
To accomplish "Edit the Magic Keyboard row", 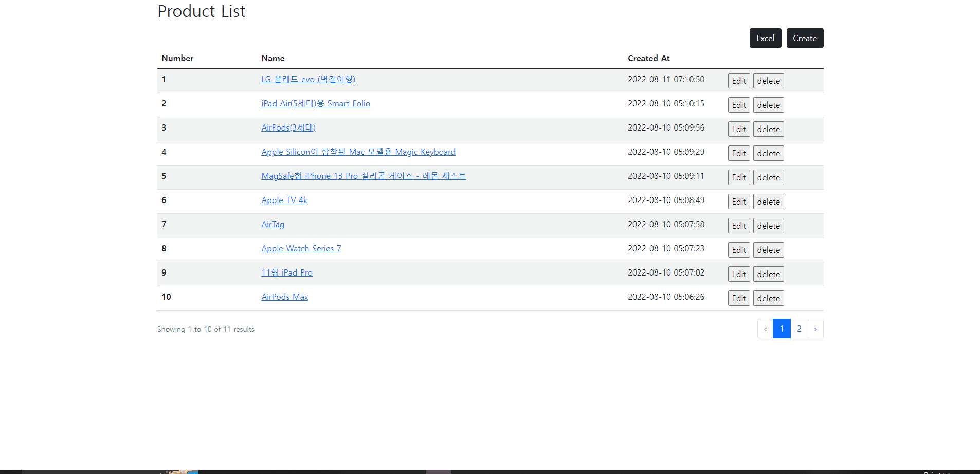I will (x=739, y=153).
